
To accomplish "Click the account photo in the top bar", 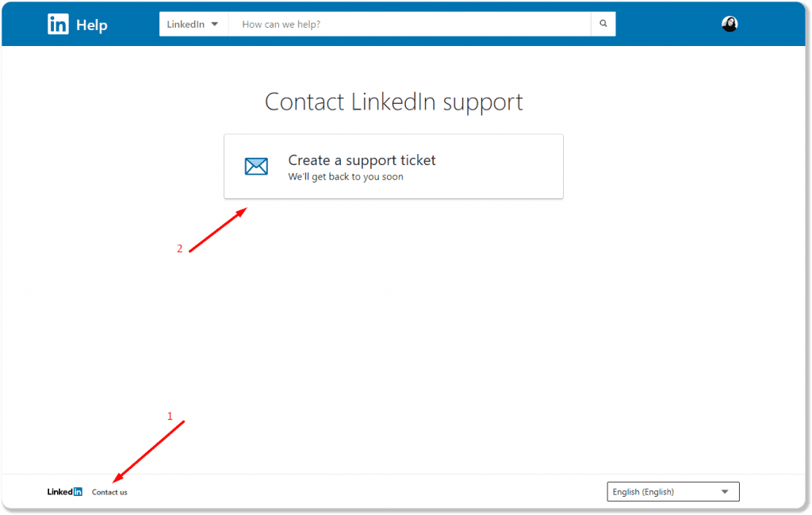I will click(729, 24).
